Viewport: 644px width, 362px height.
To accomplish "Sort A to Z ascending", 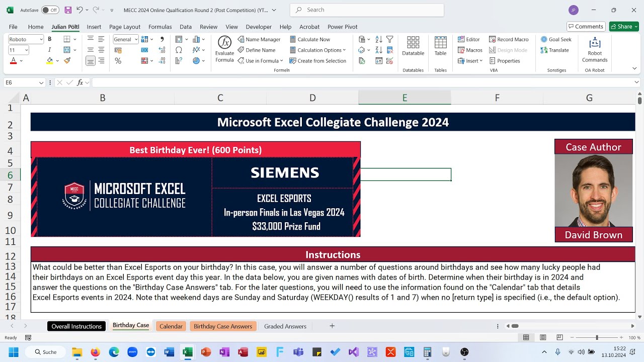I will (x=379, y=39).
